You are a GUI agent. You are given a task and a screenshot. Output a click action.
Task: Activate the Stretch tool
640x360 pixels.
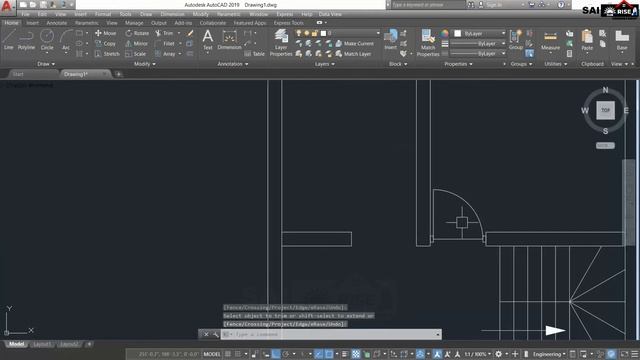(107, 53)
